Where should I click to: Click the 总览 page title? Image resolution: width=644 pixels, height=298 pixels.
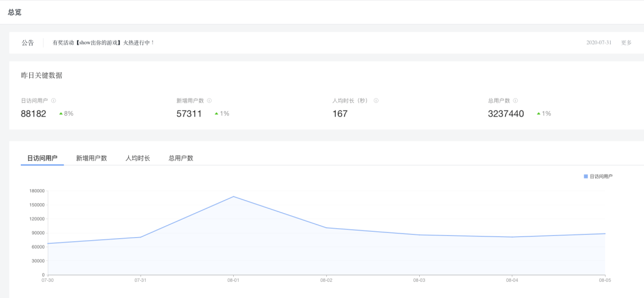15,12
